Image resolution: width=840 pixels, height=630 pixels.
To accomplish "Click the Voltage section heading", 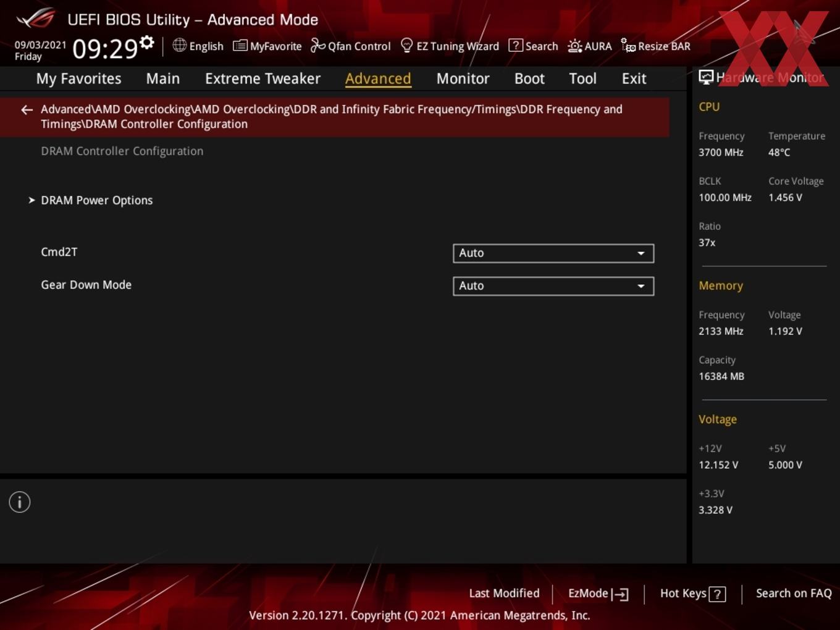I will coord(718,419).
